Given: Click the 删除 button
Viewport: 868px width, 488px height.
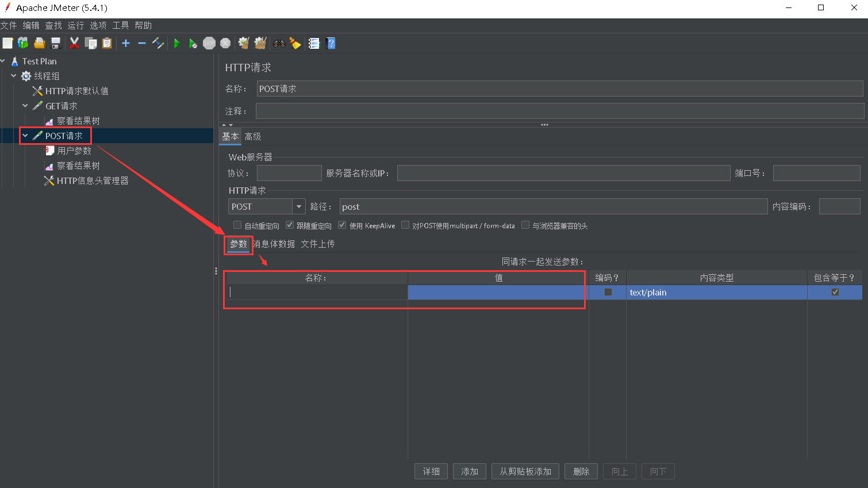Looking at the screenshot, I should click(581, 471).
